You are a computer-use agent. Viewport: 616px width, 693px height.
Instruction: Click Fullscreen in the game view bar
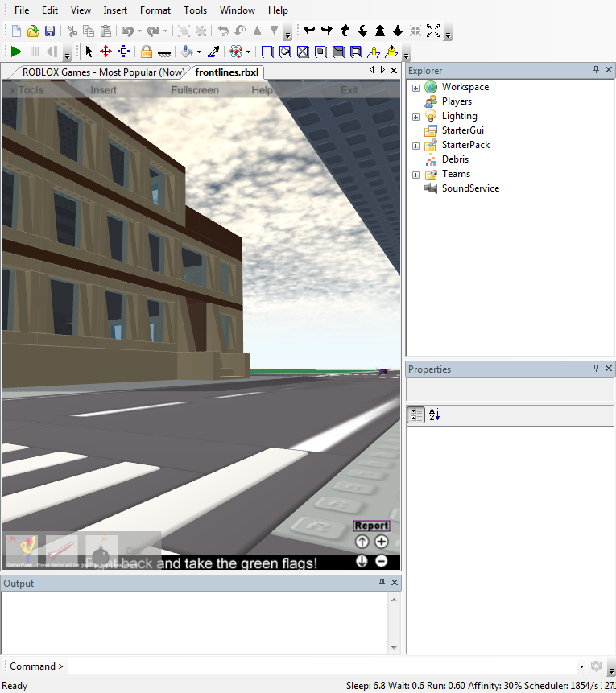(x=194, y=90)
